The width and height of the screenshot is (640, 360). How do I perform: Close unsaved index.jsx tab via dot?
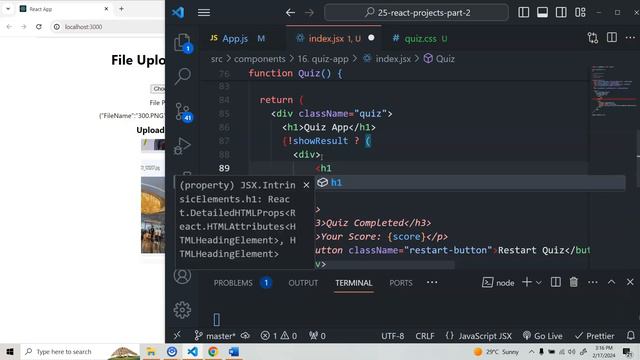coord(371,38)
